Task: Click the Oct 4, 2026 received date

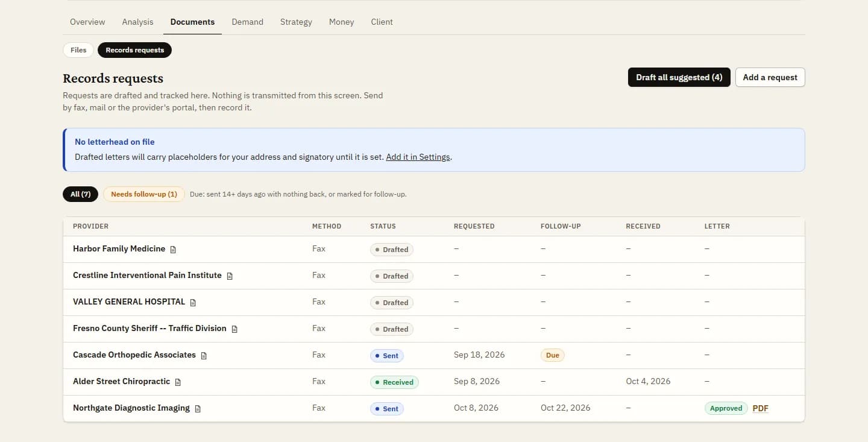Action: [x=648, y=381]
